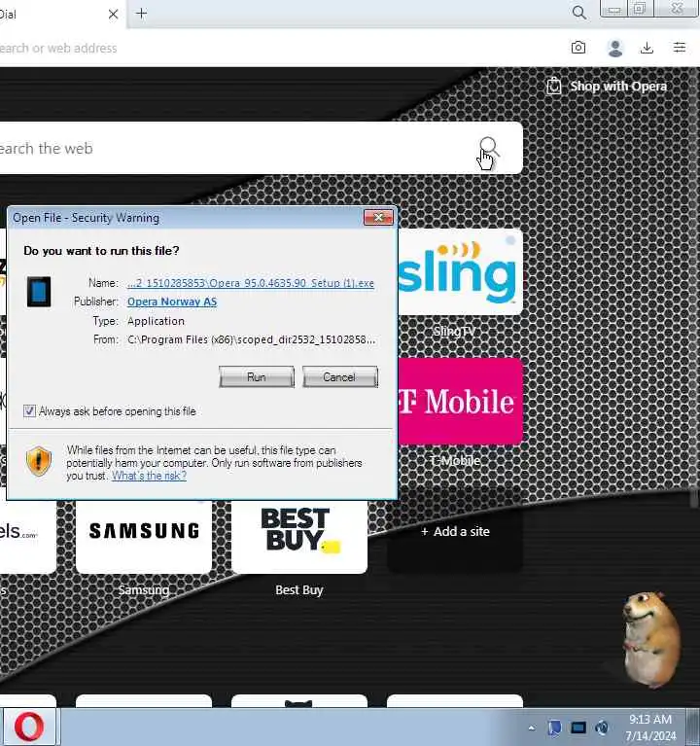Click the hamster character in the corner

coord(650,639)
